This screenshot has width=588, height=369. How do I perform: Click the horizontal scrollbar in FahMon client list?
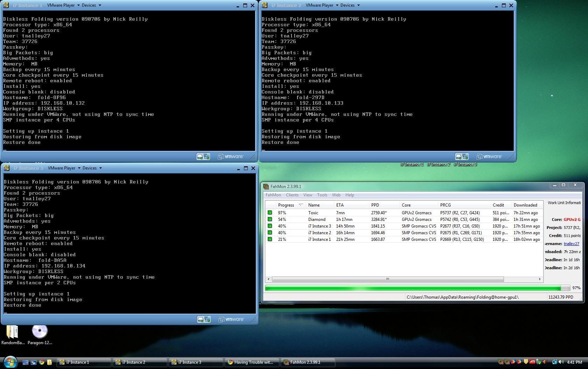(387, 279)
